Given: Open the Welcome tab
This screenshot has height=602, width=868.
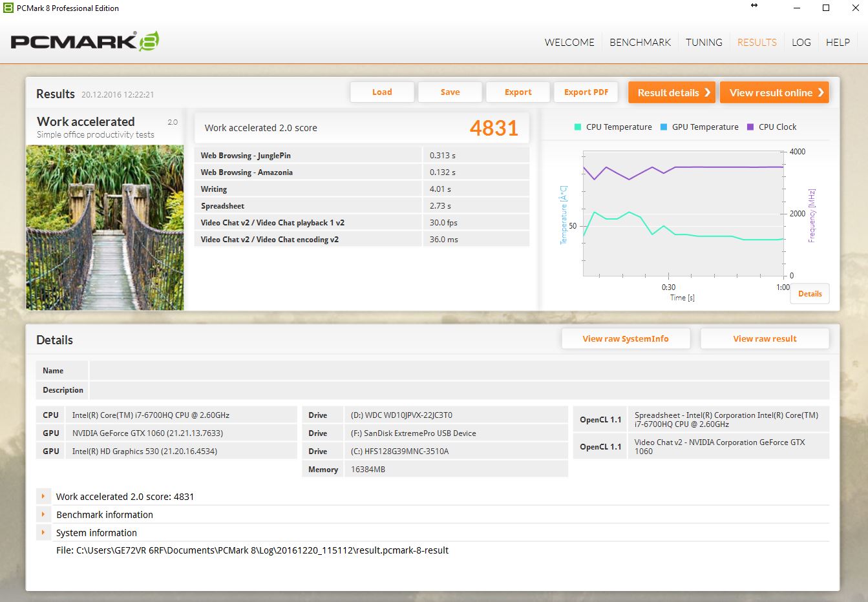Looking at the screenshot, I should tap(569, 42).
